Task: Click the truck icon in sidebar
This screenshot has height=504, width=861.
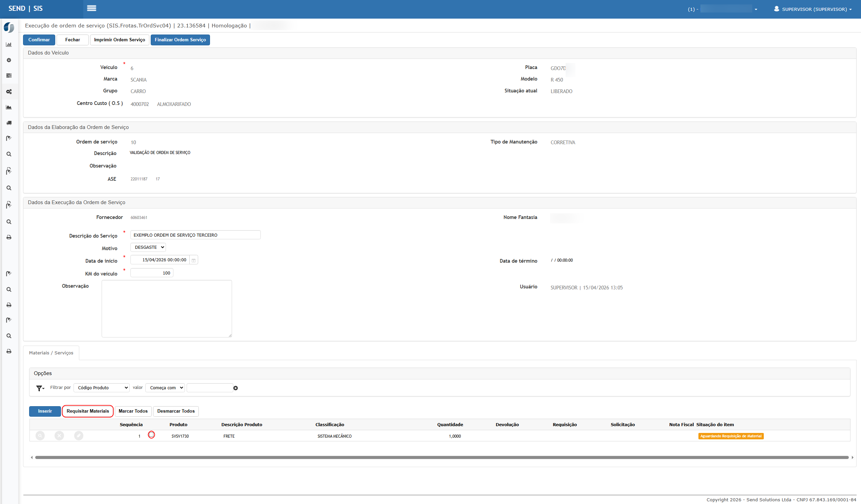Action: (x=9, y=123)
